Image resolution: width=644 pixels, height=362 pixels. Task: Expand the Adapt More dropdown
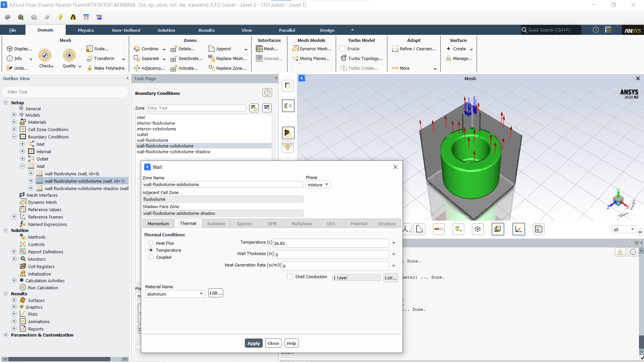pos(435,69)
